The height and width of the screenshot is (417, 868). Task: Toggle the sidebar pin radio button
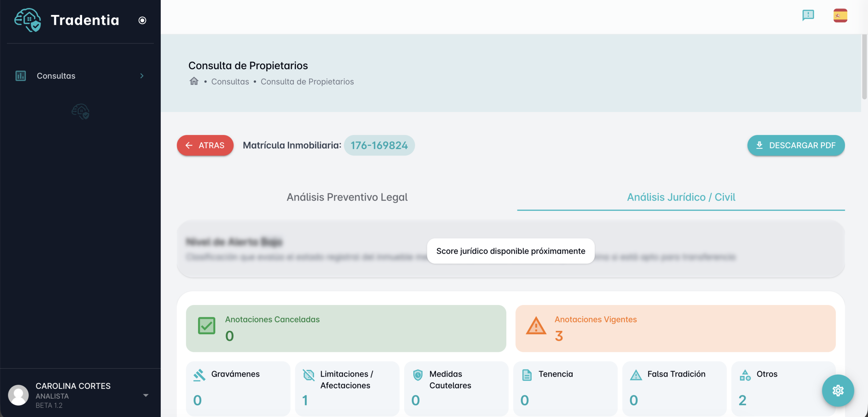pos(142,20)
